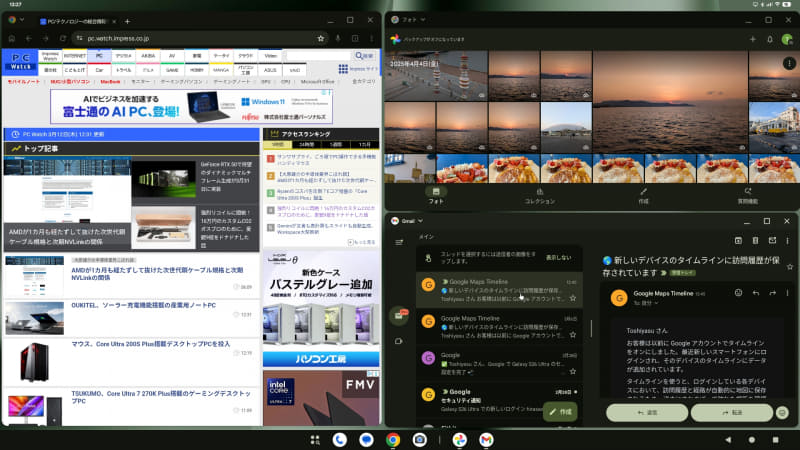Open the TSUKUMO Core Ultra 7 270K article

161,397
